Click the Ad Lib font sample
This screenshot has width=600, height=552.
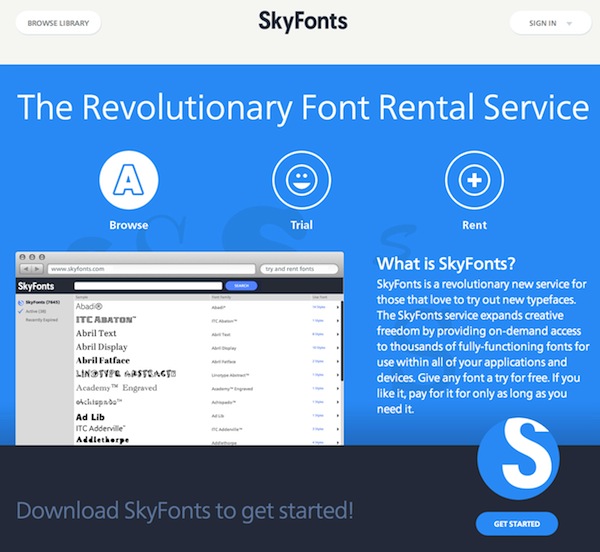tap(90, 417)
